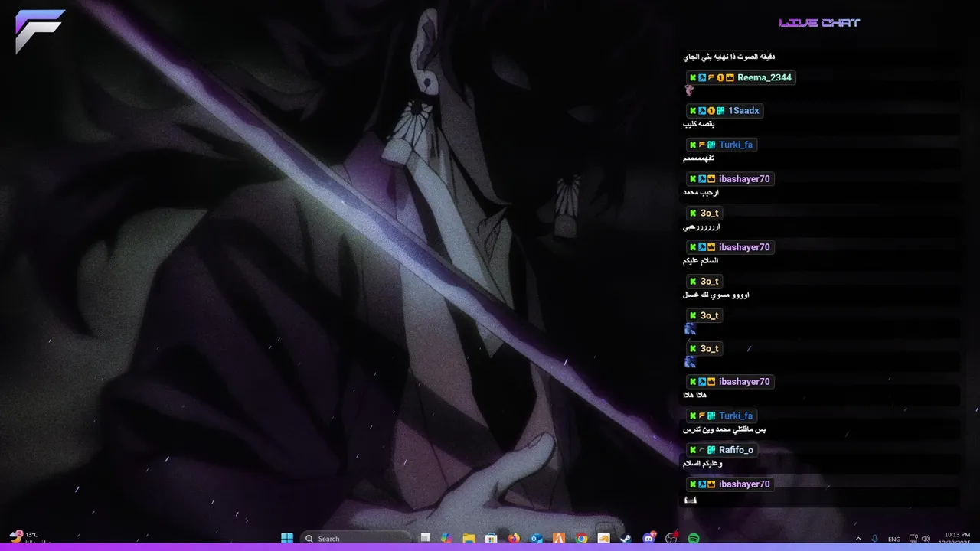The height and width of the screenshot is (551, 980).
Task: Open network settings from the tray
Action: [x=913, y=539]
